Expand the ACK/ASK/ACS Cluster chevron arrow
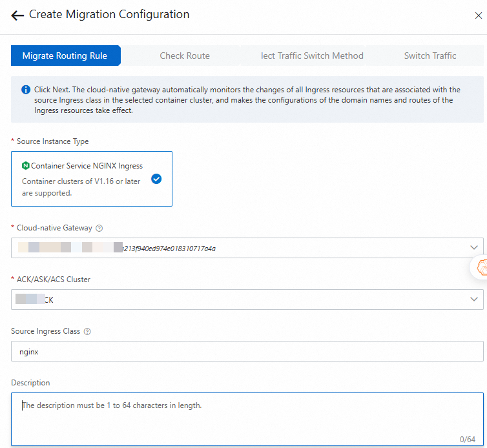Image resolution: width=487 pixels, height=448 pixels. 473,300
